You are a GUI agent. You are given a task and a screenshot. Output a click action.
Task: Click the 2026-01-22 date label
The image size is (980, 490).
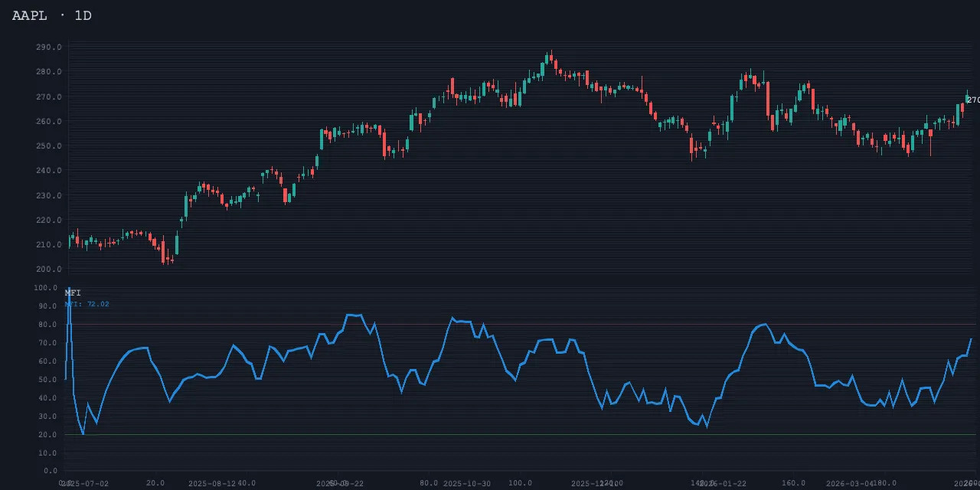tap(723, 483)
